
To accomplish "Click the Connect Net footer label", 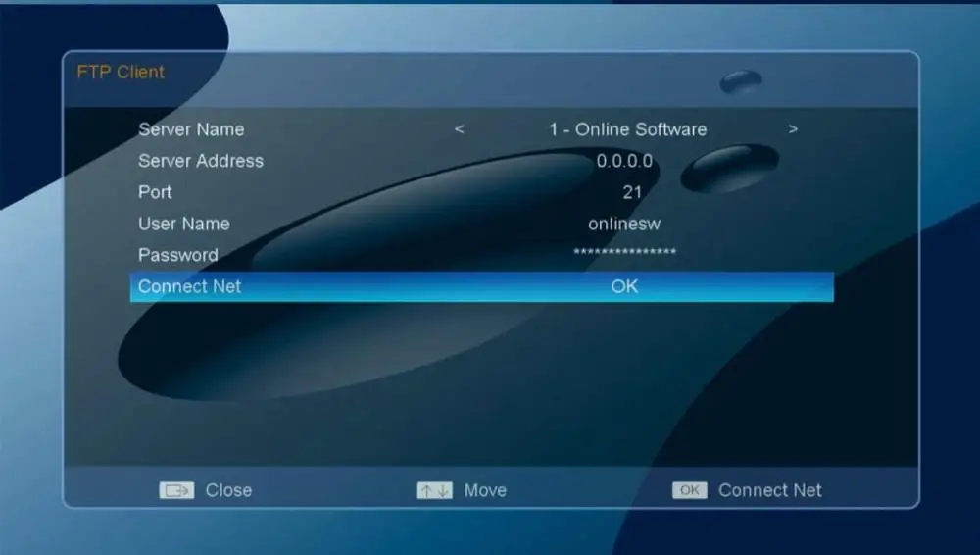I will coord(770,490).
